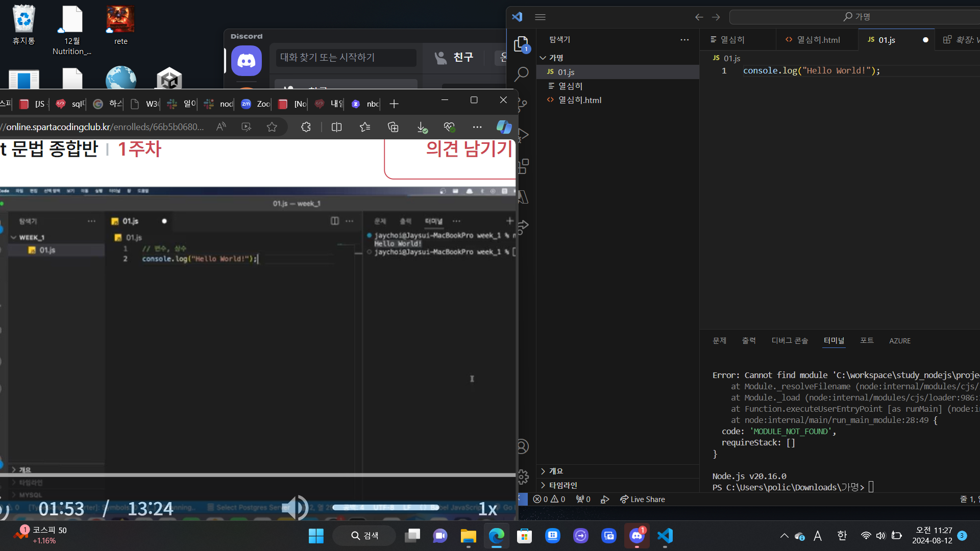The height and width of the screenshot is (551, 980).
Task: Focus the VS Code command center search box
Action: (x=856, y=17)
